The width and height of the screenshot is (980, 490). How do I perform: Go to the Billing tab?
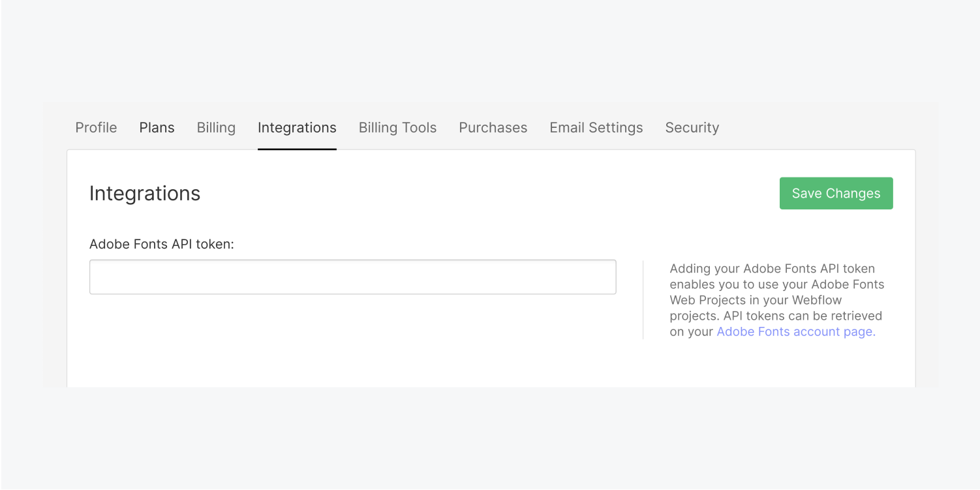(216, 128)
